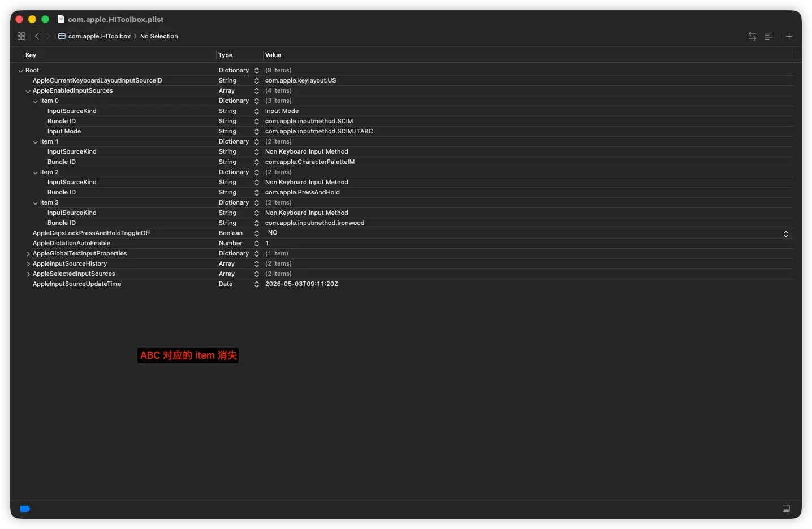Viewport: 812px width, 529px height.
Task: Click the blue tag filter icon
Action: pyautogui.click(x=25, y=509)
